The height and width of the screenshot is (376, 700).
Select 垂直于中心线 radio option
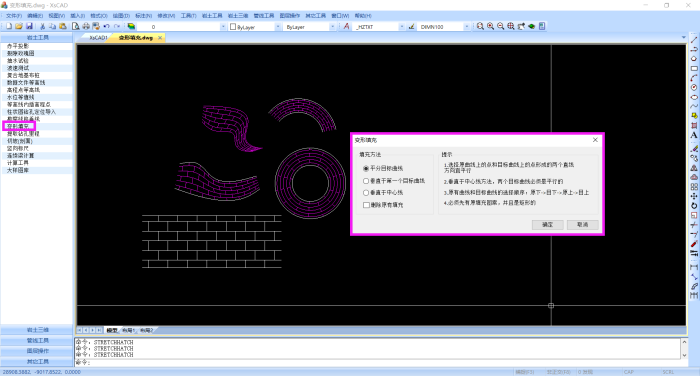click(366, 192)
